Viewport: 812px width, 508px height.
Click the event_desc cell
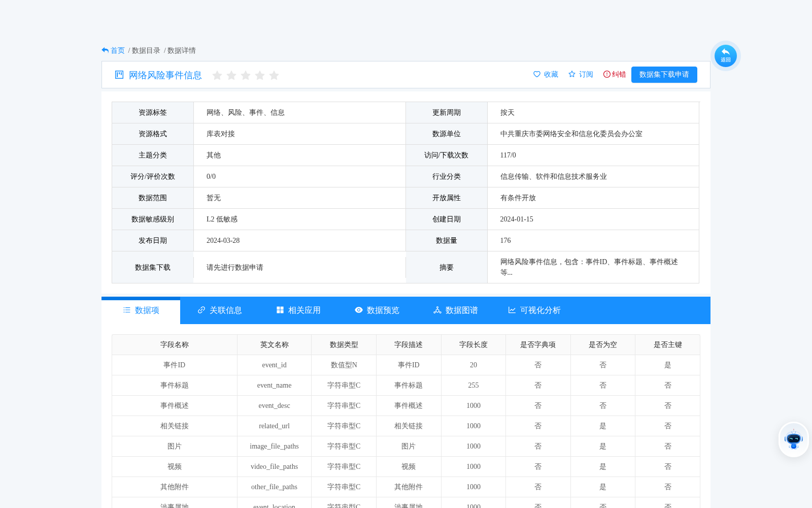[274, 405]
